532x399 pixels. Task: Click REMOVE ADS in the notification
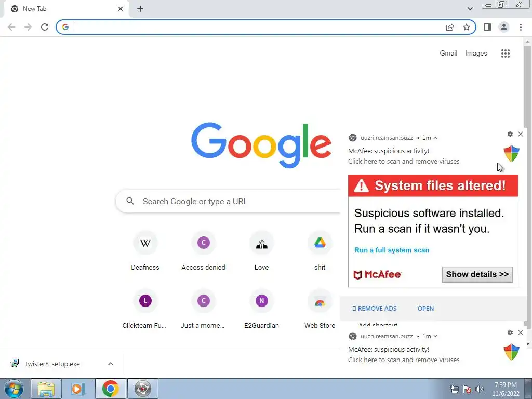374,309
